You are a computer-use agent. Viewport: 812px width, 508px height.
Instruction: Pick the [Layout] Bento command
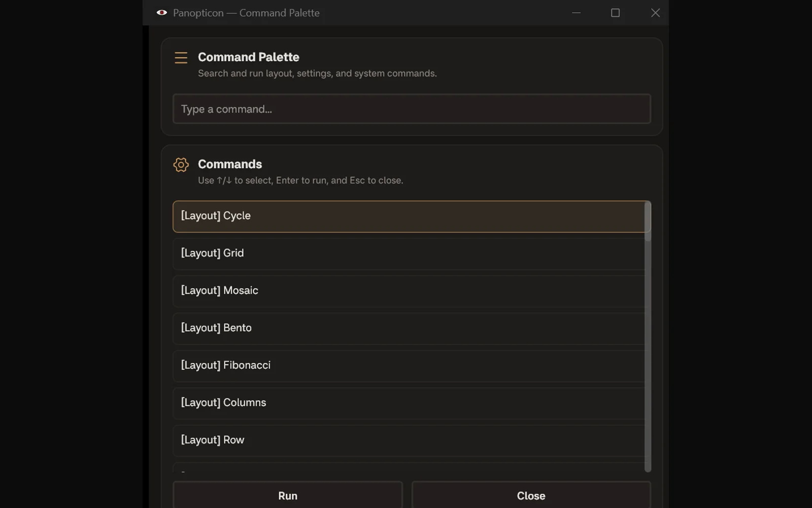coord(409,328)
